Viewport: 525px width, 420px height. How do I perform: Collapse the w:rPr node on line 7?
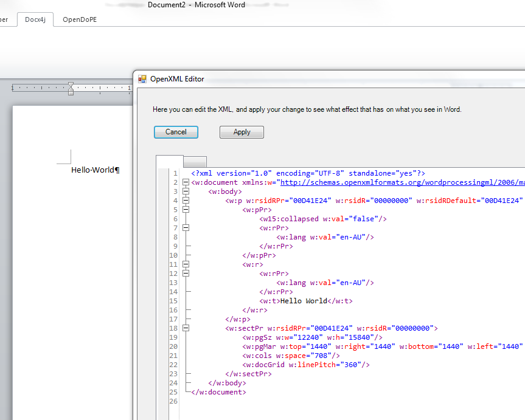186,228
